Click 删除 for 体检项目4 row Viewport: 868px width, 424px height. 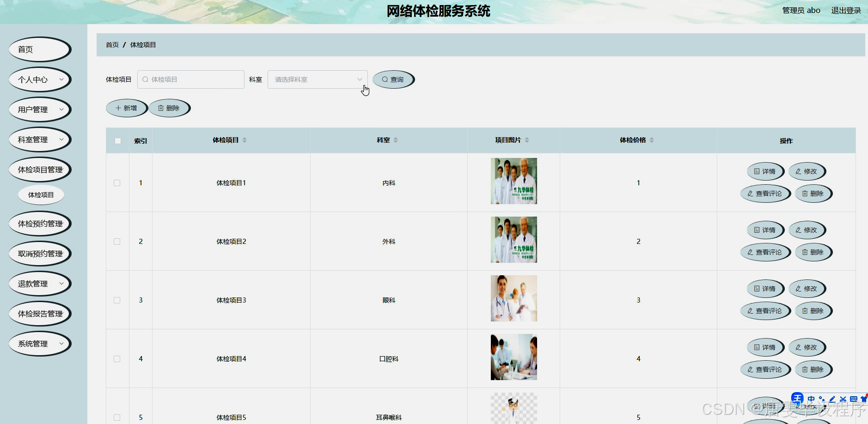click(813, 369)
